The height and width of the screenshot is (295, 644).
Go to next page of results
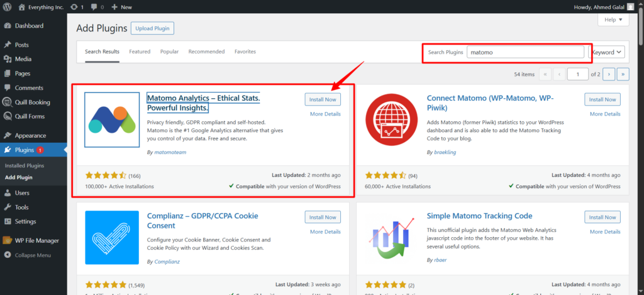click(609, 74)
